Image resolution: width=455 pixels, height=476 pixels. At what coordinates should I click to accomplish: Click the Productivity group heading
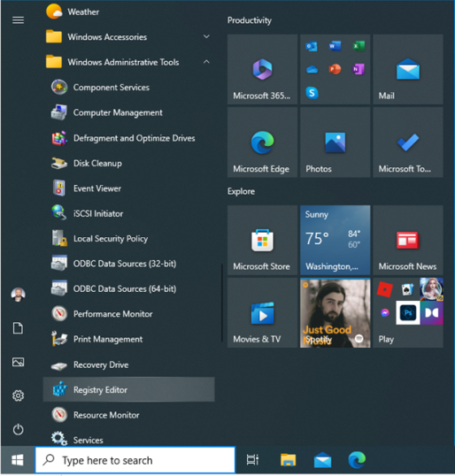point(250,20)
